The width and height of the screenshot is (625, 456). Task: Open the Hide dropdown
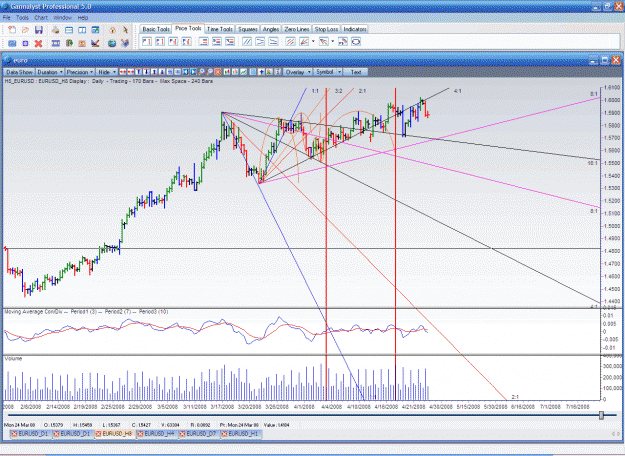106,72
